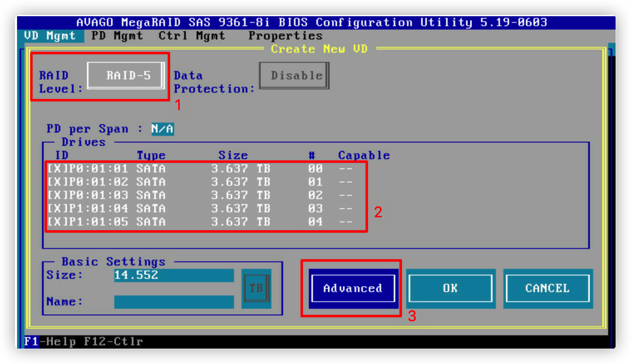The height and width of the screenshot is (364, 631).
Task: Select the Properties tab
Action: (x=285, y=36)
